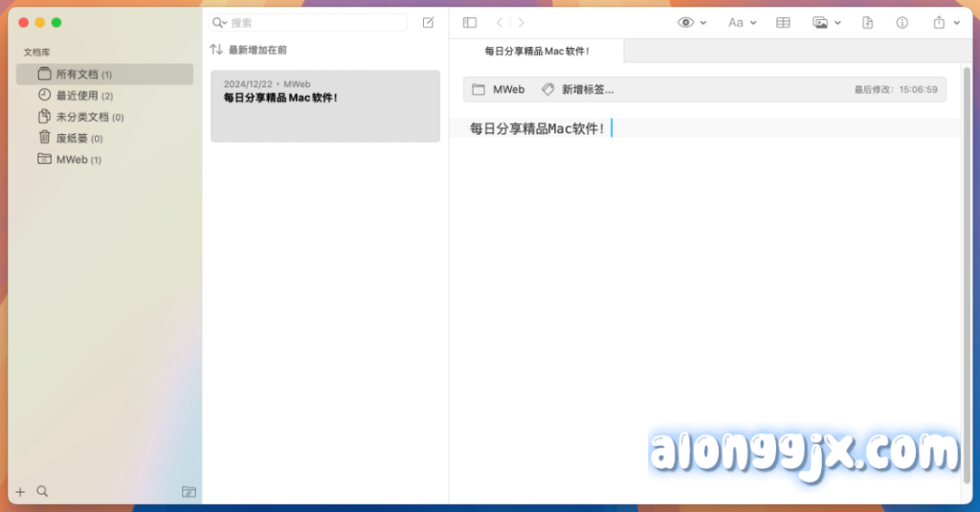980x512 pixels.
Task: Expand the insert image dropdown
Action: (826, 22)
